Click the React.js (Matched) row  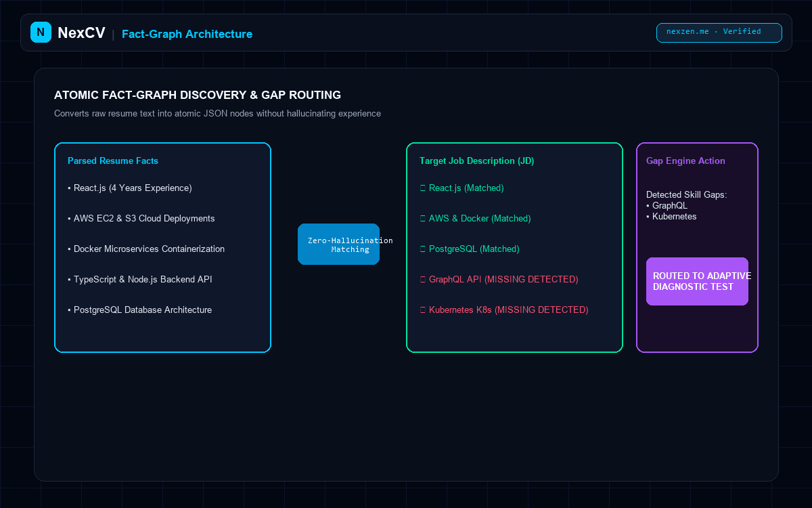pyautogui.click(x=462, y=188)
